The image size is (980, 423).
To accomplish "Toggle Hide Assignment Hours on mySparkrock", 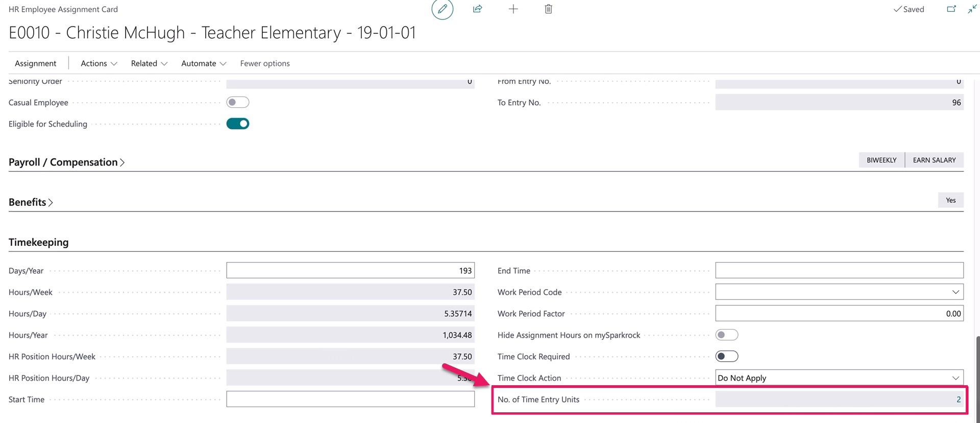I will tap(727, 335).
